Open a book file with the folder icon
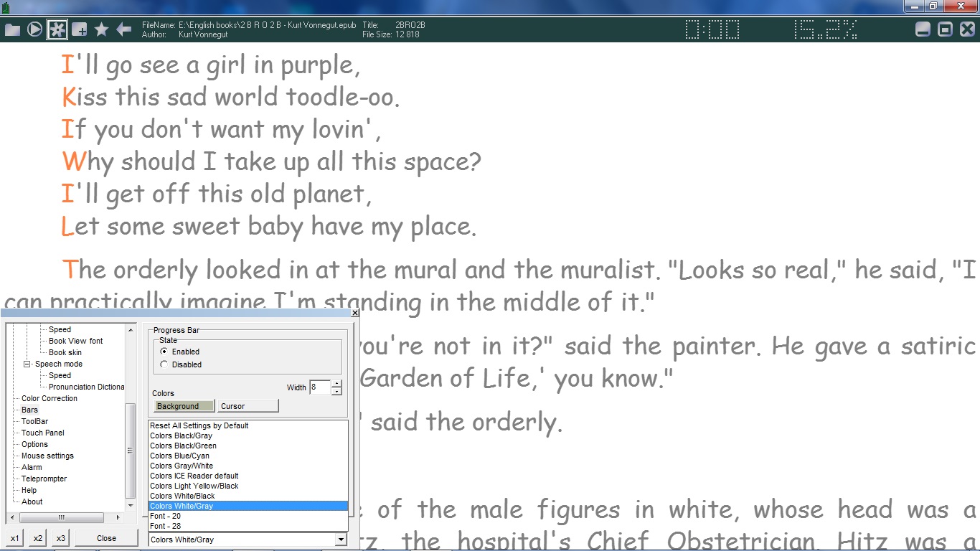 tap(12, 29)
